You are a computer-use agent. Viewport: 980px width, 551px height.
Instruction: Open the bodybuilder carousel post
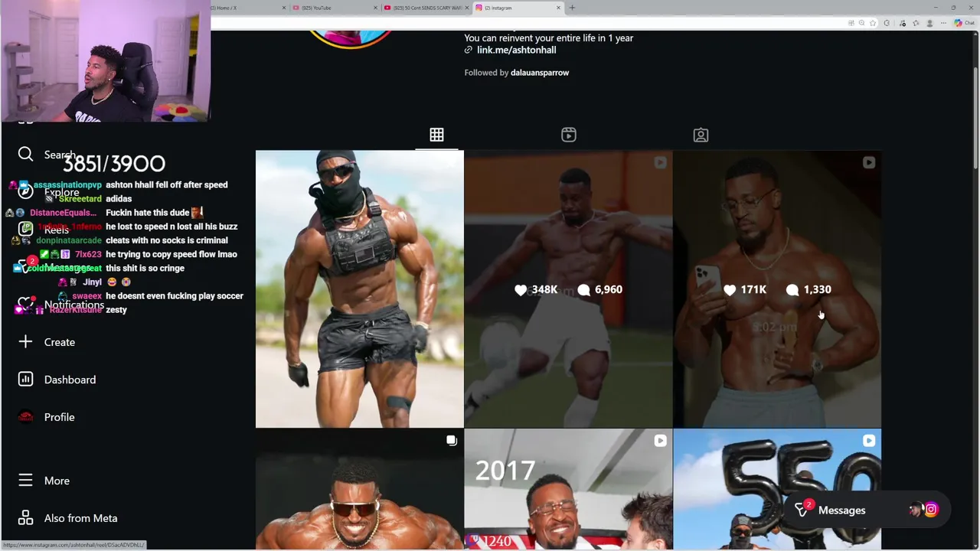click(x=359, y=490)
